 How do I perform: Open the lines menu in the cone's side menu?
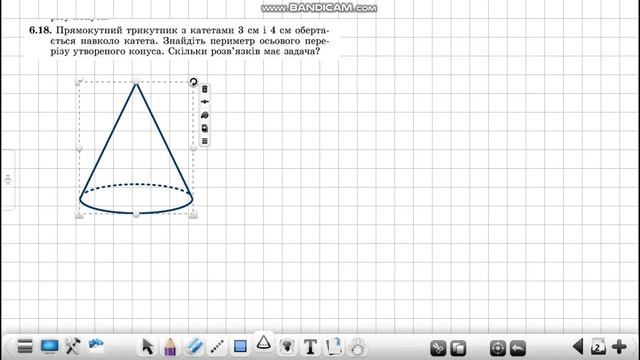point(205,141)
